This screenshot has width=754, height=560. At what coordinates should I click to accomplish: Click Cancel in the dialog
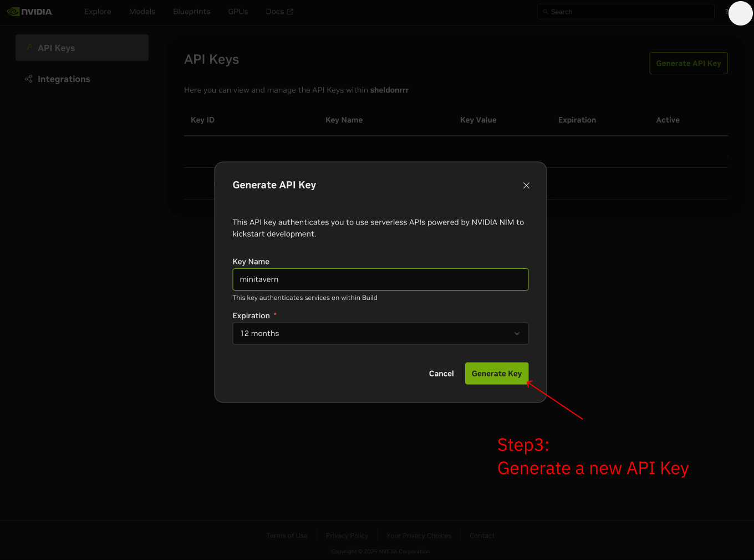coord(441,374)
